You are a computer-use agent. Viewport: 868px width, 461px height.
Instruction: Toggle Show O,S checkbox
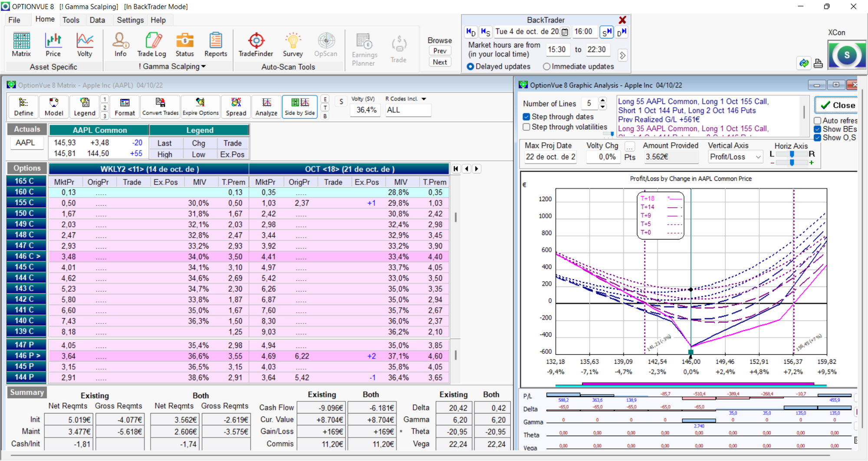click(818, 137)
